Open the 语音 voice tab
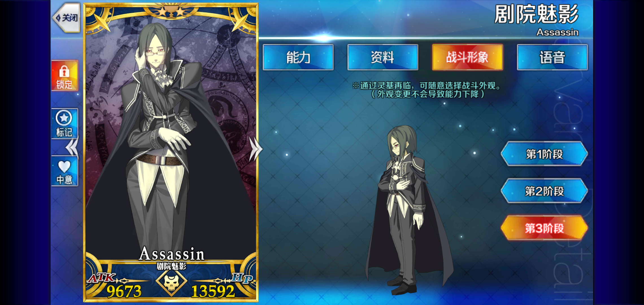The width and height of the screenshot is (644, 305). click(x=552, y=57)
